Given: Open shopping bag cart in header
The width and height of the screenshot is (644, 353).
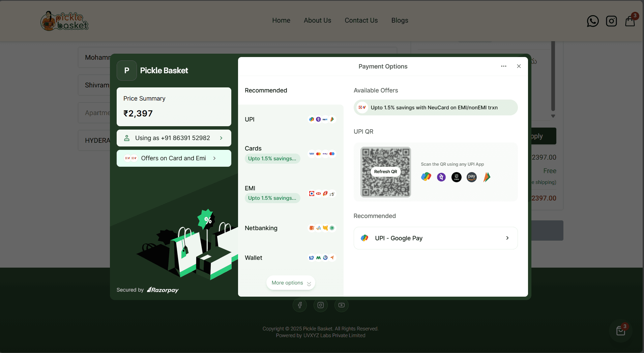Looking at the screenshot, I should [630, 21].
